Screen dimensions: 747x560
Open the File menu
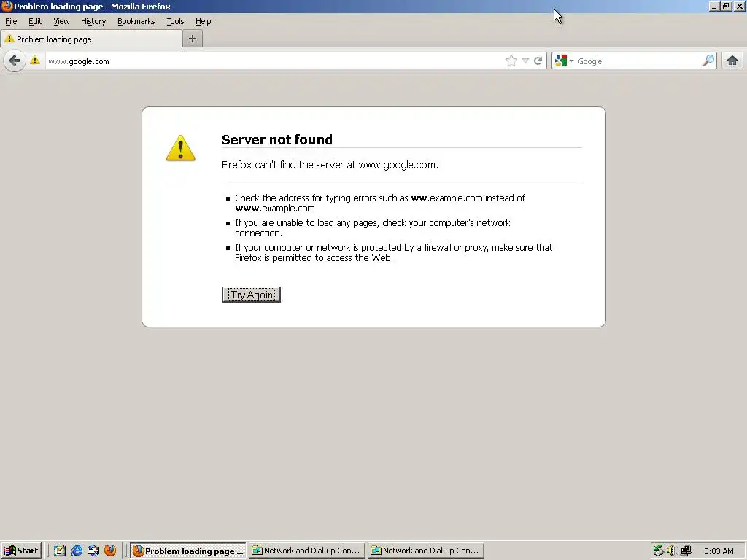(11, 21)
